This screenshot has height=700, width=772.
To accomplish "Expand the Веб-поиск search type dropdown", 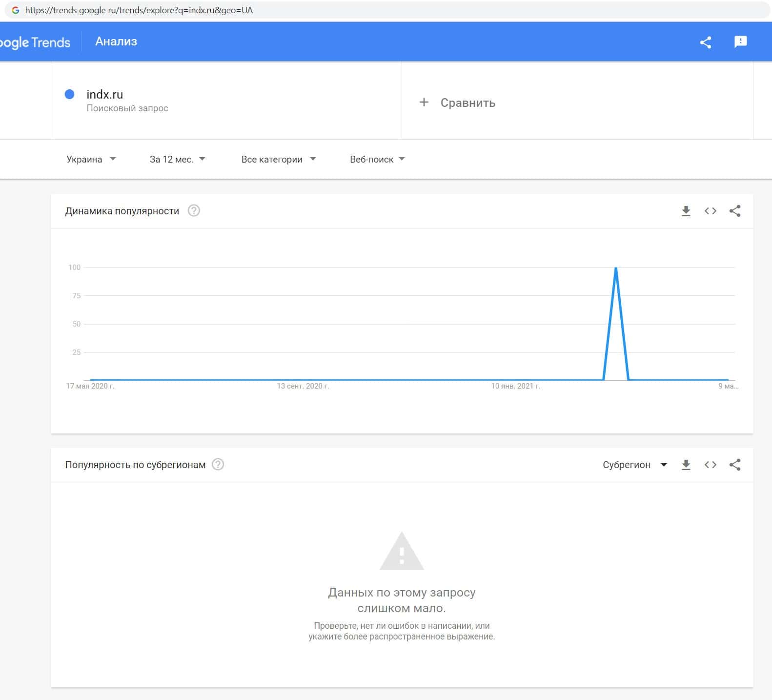I will point(377,159).
